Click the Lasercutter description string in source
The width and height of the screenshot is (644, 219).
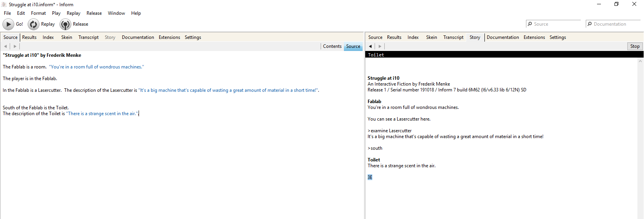[x=228, y=90]
